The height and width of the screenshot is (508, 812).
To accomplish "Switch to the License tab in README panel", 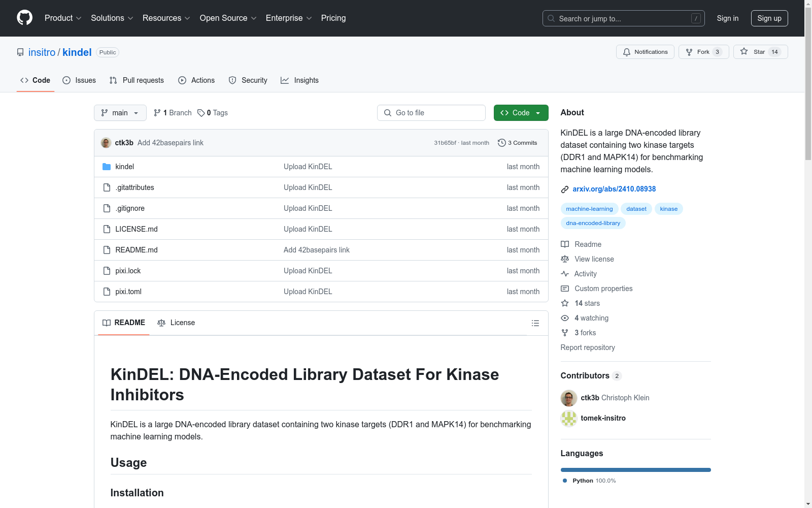I will click(x=176, y=323).
